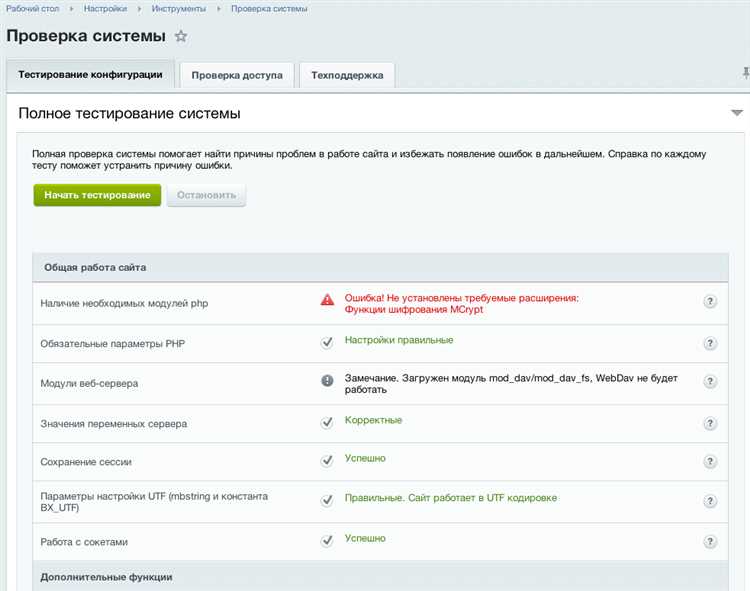Image resolution: width=750 pixels, height=591 pixels.
Task: Open Инструменты breadcrumb link
Action: (x=179, y=9)
